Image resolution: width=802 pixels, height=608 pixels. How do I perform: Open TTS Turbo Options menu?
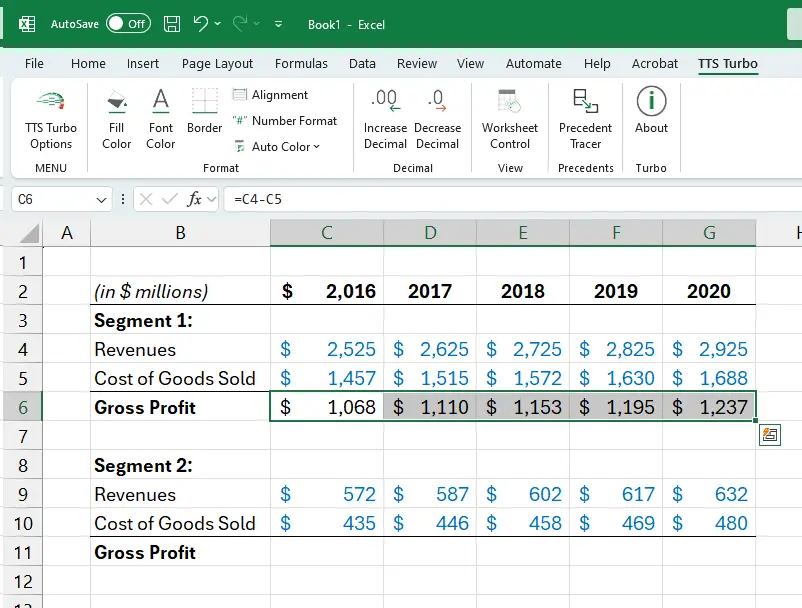[51, 120]
